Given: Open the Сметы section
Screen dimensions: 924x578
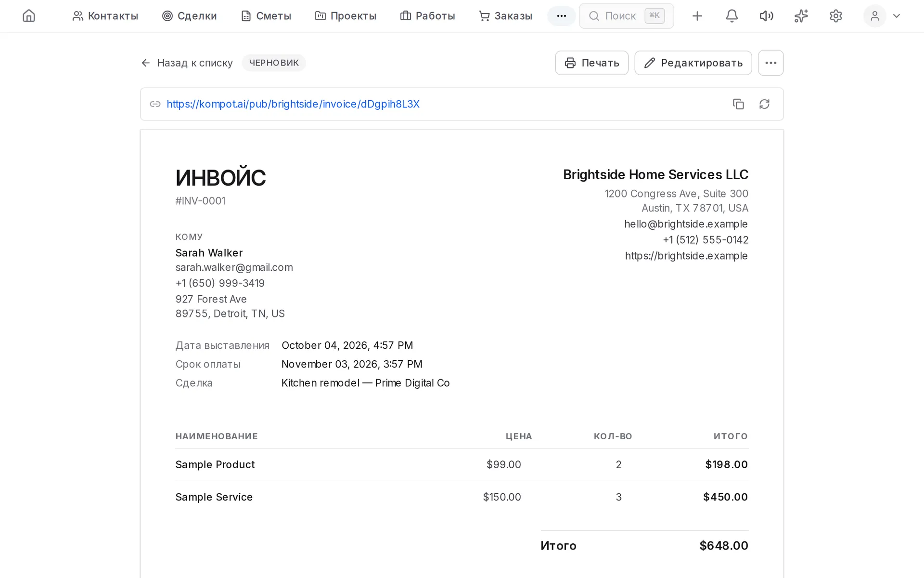Looking at the screenshot, I should coord(266,16).
